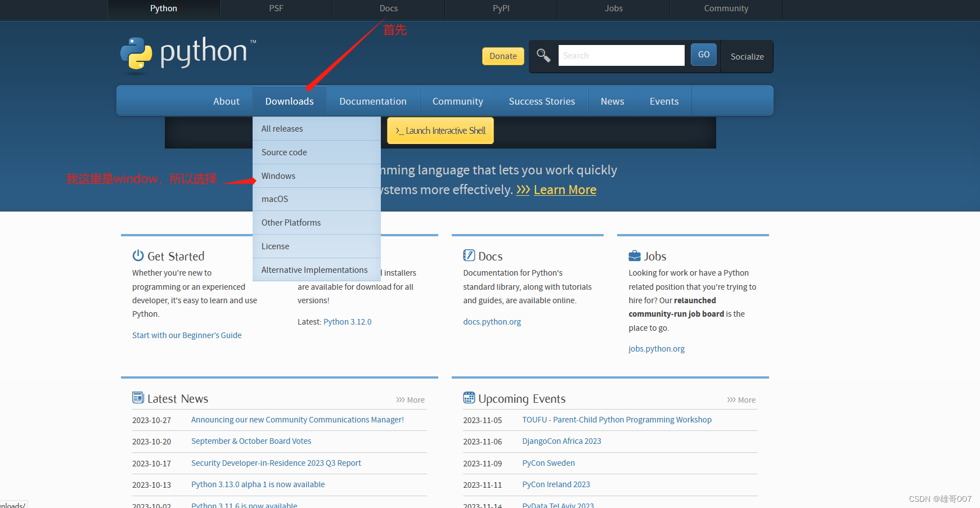The width and height of the screenshot is (980, 508).
Task: Open the Documentation navigation menu
Action: 373,101
